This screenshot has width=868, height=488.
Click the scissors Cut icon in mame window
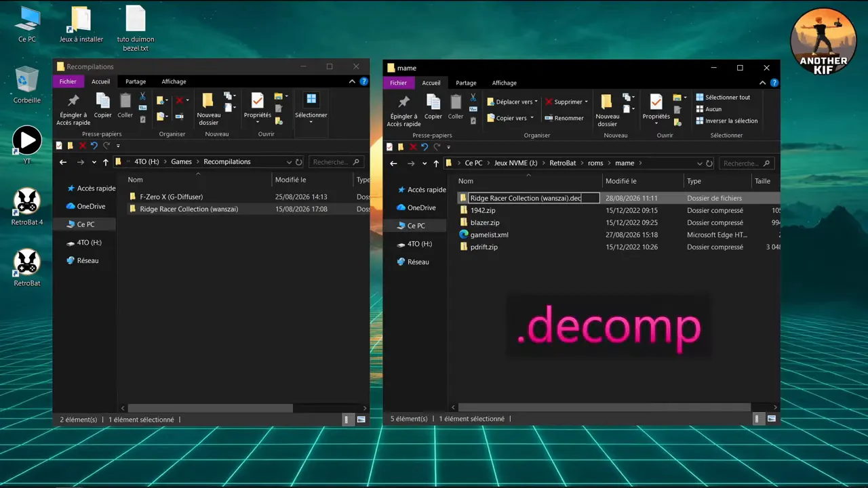473,98
